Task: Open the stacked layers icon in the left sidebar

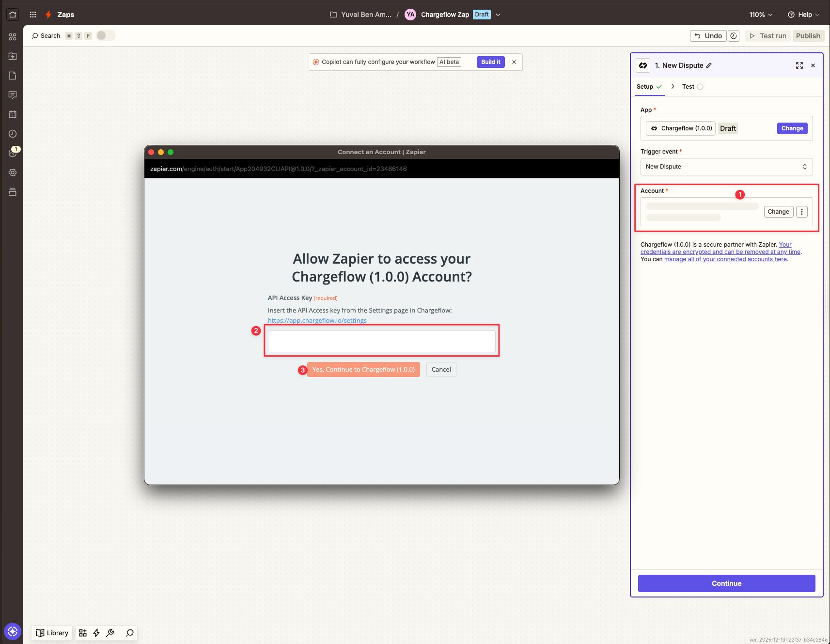Action: [x=13, y=192]
